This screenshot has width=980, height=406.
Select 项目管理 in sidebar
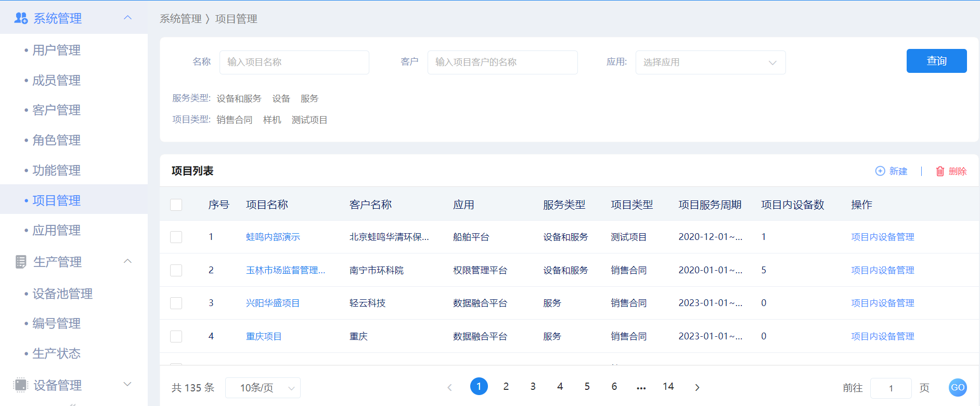click(74, 200)
